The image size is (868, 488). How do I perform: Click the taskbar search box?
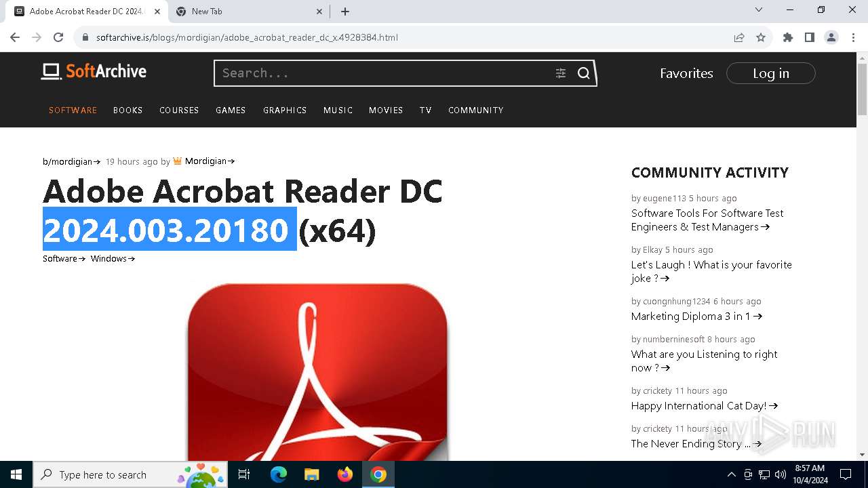point(130,474)
